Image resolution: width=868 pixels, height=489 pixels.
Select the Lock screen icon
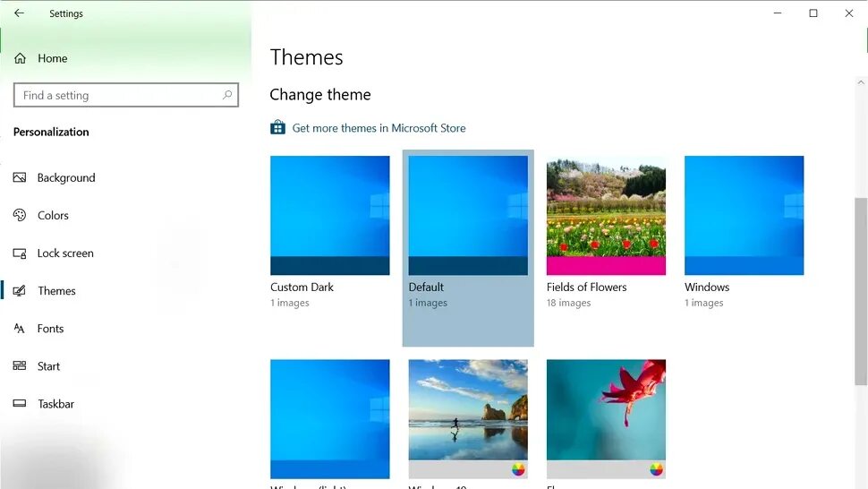pos(20,253)
